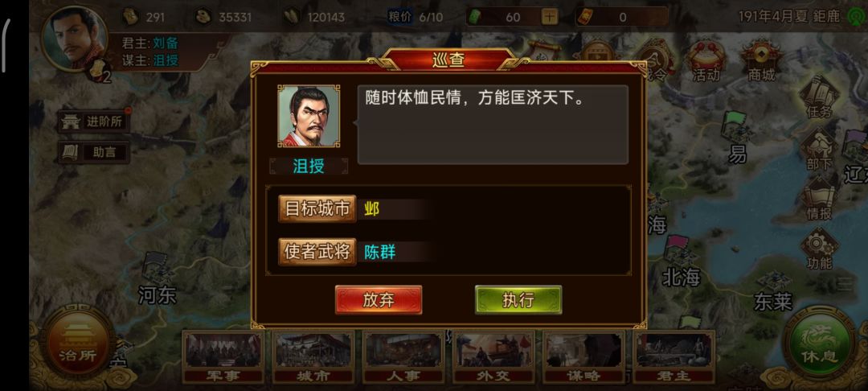Open the 进阶所 panel button
Image resolution: width=868 pixels, height=391 pixels.
94,121
